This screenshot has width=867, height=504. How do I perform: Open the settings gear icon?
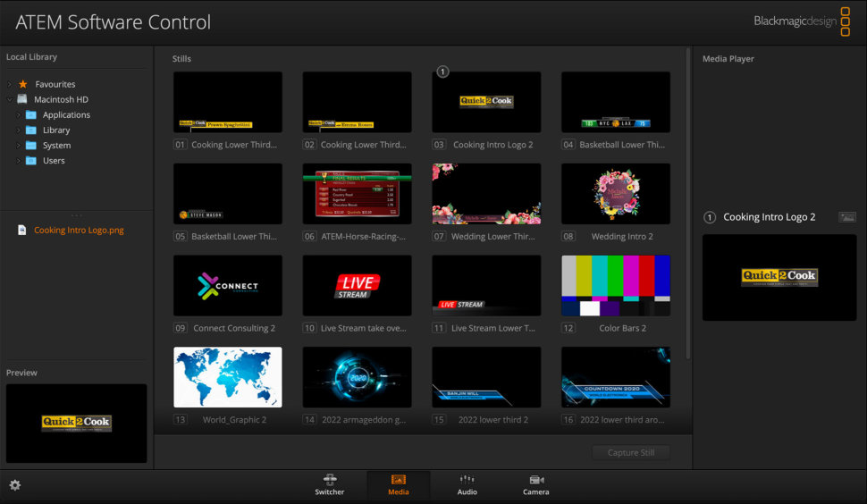(x=15, y=485)
